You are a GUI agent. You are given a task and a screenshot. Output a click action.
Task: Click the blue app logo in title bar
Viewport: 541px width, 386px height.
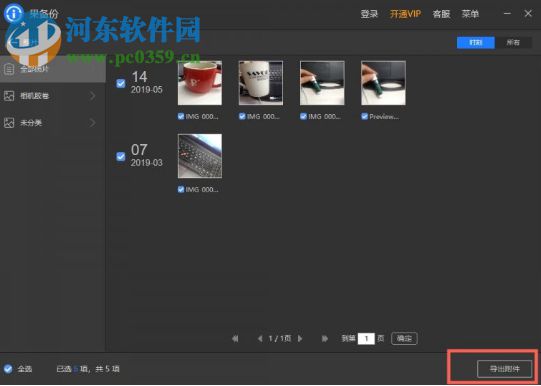13,13
